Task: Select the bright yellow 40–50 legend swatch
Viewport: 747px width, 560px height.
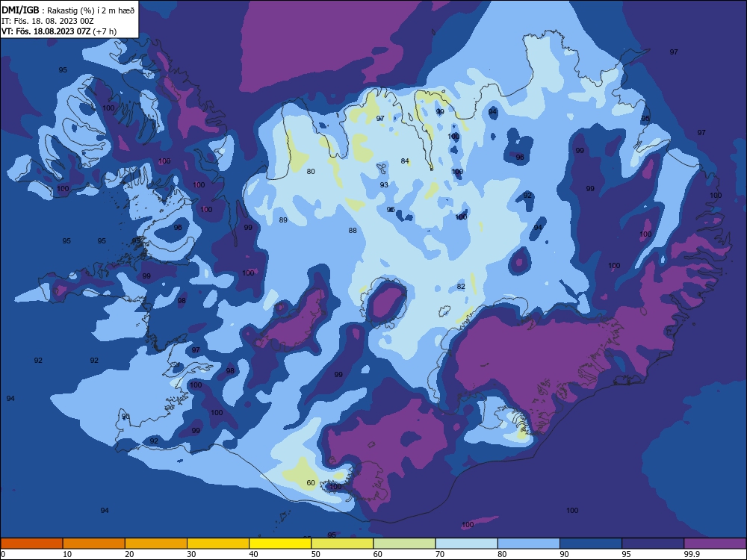Action: tap(280, 544)
